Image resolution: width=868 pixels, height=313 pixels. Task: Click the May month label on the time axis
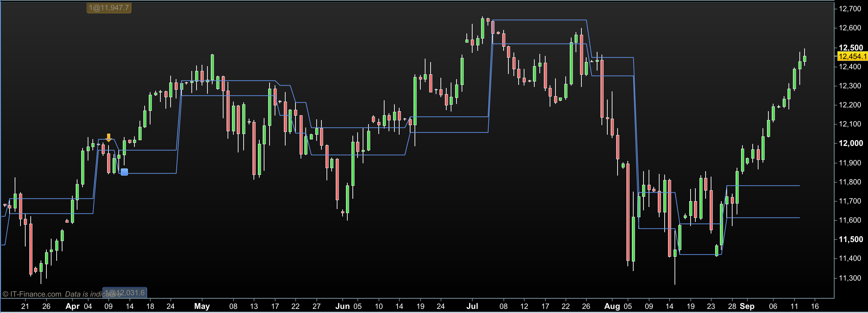pyautogui.click(x=202, y=306)
